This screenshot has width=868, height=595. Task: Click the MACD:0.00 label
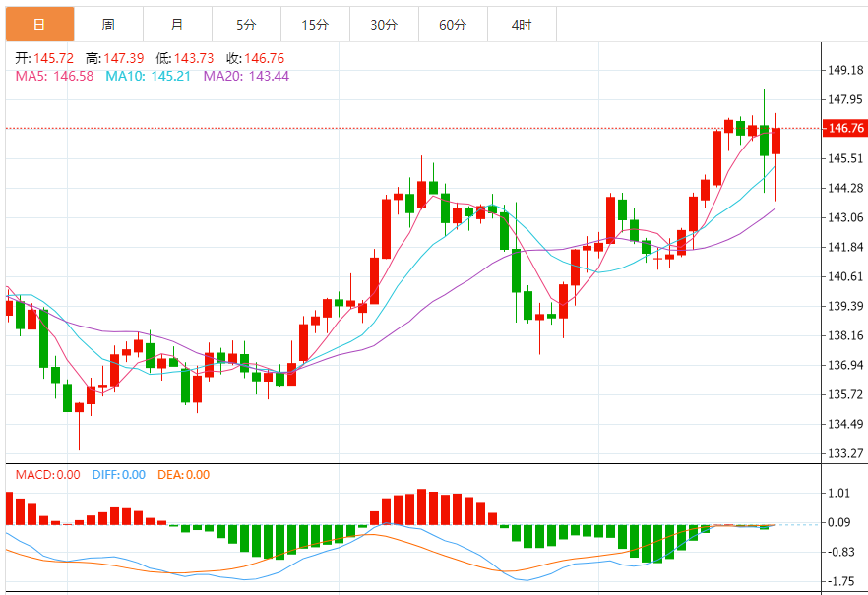(47, 474)
